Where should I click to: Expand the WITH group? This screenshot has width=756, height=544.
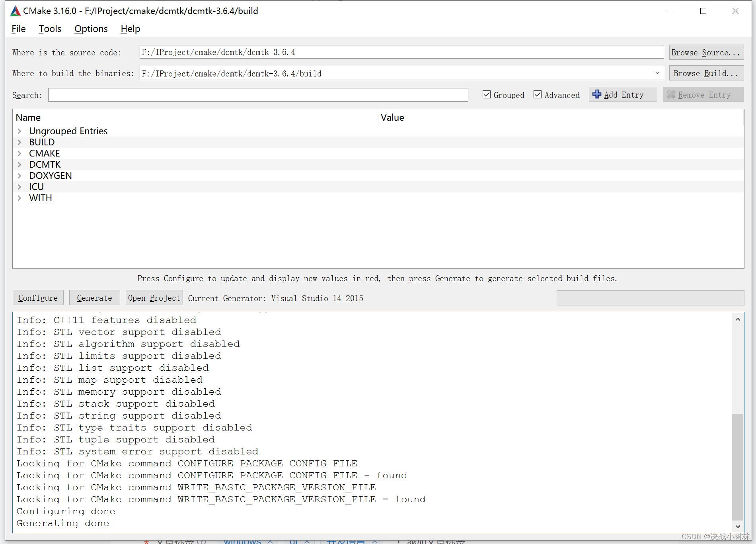(20, 198)
